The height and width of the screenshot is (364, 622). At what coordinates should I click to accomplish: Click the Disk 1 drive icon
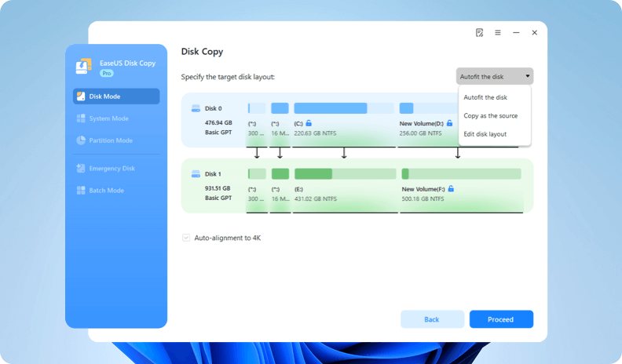pos(196,174)
